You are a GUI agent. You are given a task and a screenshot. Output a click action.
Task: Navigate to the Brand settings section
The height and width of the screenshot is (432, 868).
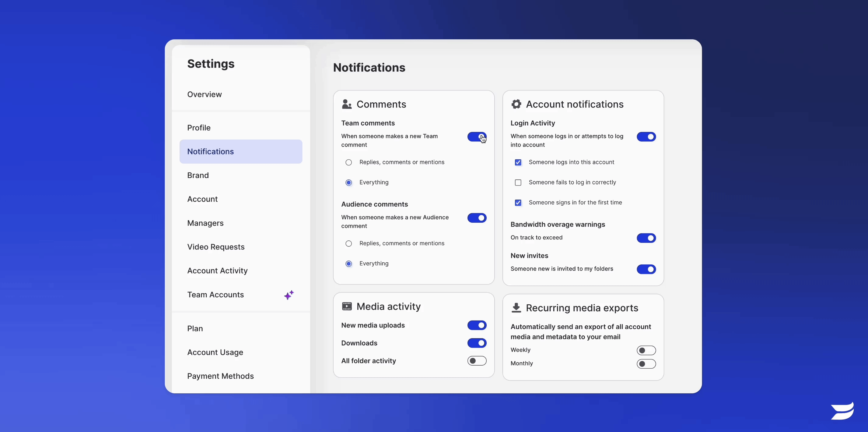coord(198,175)
